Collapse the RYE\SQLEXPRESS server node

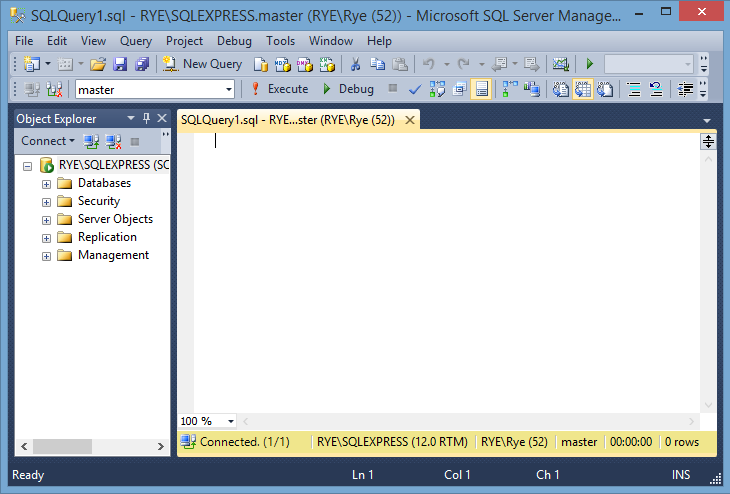(27, 166)
